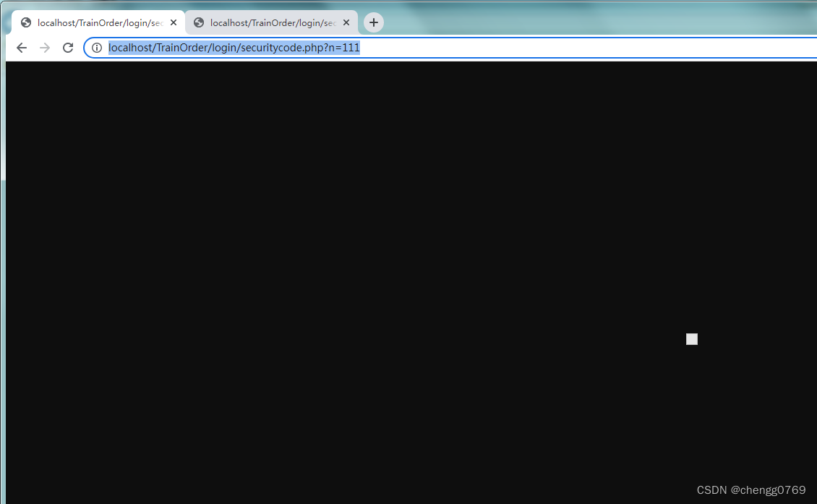Image resolution: width=817 pixels, height=504 pixels.
Task: Click 'n=111' parameter in the URL
Action: click(x=344, y=48)
